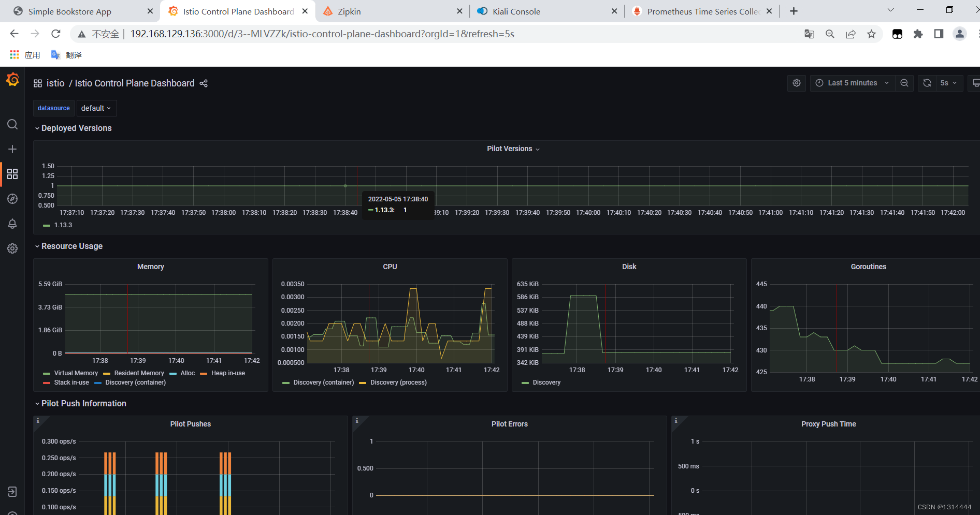Click the info icon on Pilot Pushes panel
This screenshot has width=980, height=515.
[x=38, y=421]
